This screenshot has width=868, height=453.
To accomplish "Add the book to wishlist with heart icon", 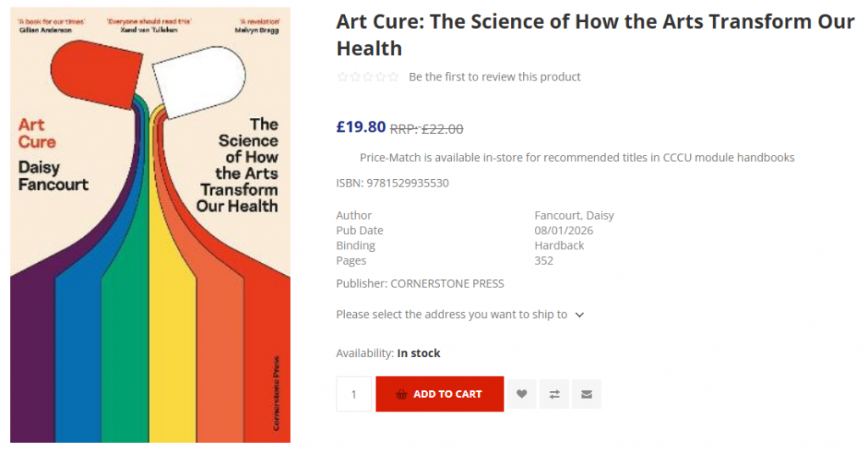I will [x=522, y=394].
